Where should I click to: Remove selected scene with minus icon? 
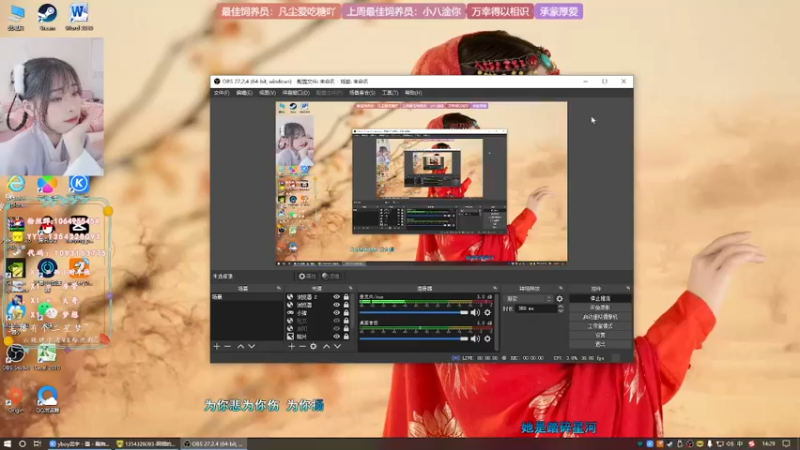click(228, 346)
